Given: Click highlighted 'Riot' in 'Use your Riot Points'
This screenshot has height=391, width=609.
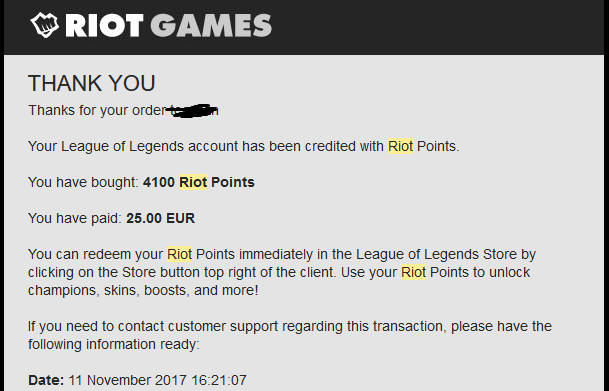Looking at the screenshot, I should click(x=414, y=272).
